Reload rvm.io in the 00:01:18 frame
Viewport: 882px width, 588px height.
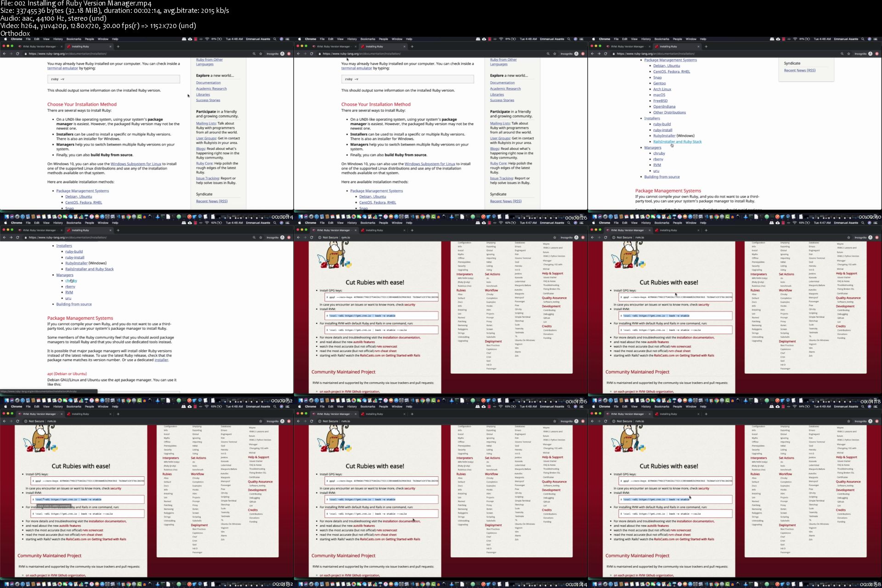coord(605,237)
